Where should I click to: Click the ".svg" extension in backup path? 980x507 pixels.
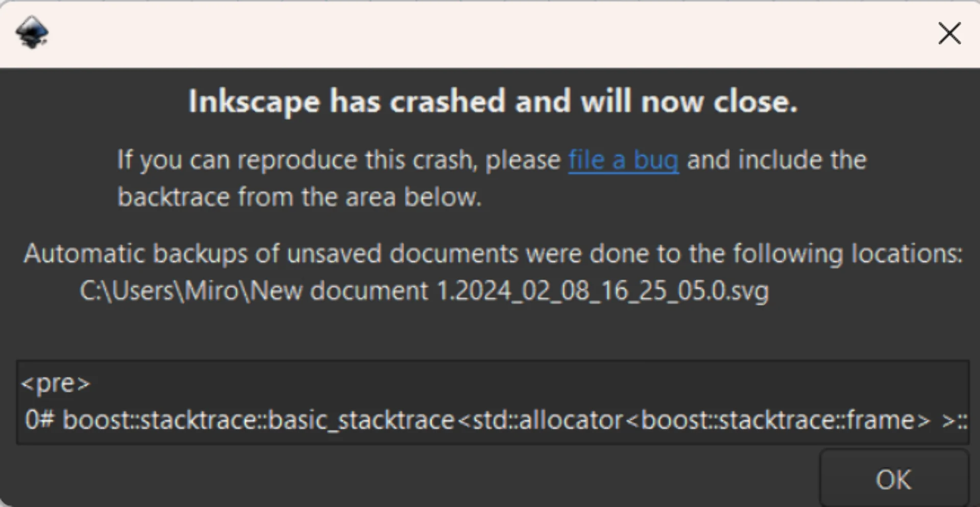coord(748,291)
